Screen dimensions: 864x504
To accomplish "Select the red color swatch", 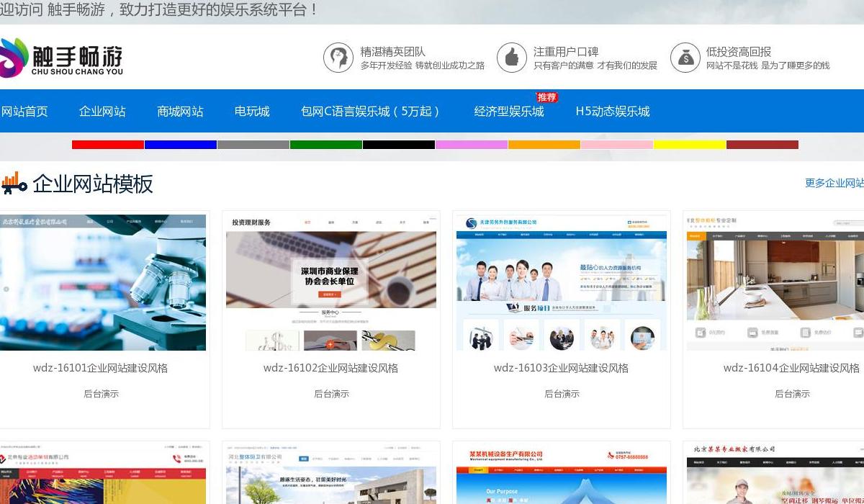I will pyautogui.click(x=108, y=145).
